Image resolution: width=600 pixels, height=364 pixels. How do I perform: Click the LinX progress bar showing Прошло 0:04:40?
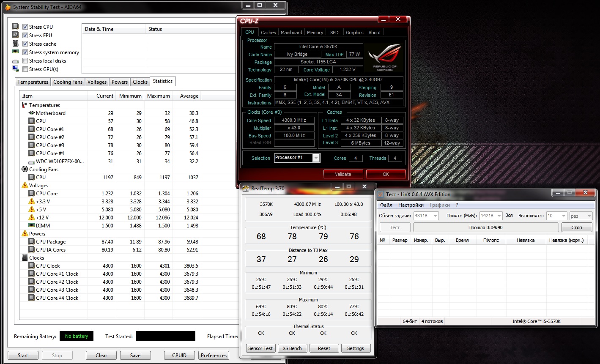pos(486,227)
